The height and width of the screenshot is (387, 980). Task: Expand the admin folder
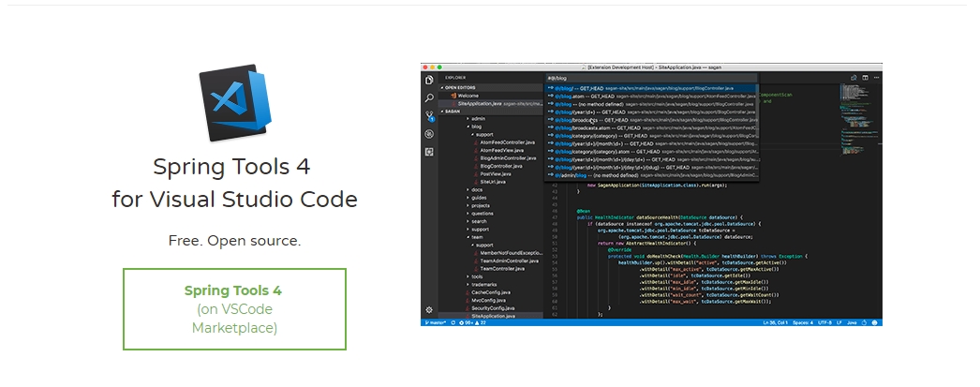pos(478,119)
